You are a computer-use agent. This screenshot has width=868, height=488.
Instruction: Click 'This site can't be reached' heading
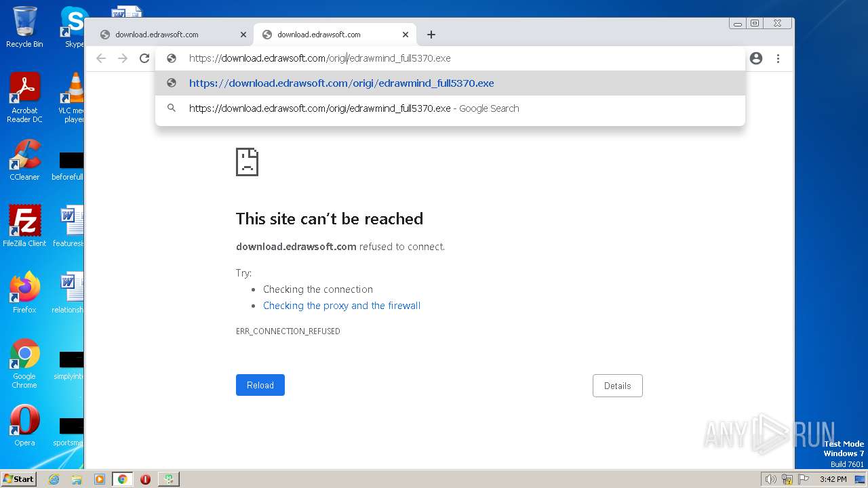[330, 219]
